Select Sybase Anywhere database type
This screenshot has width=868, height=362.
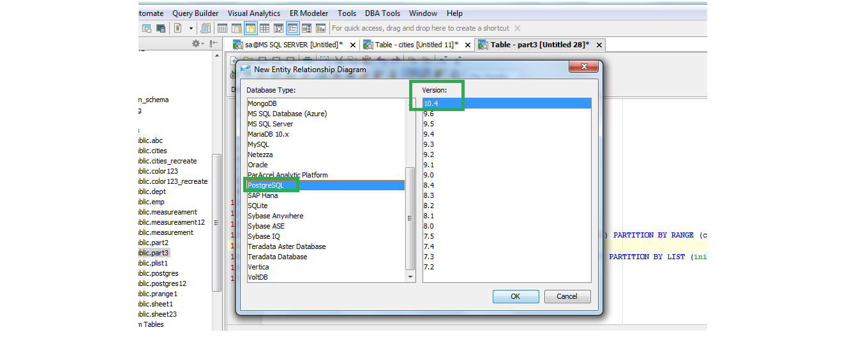pos(326,216)
